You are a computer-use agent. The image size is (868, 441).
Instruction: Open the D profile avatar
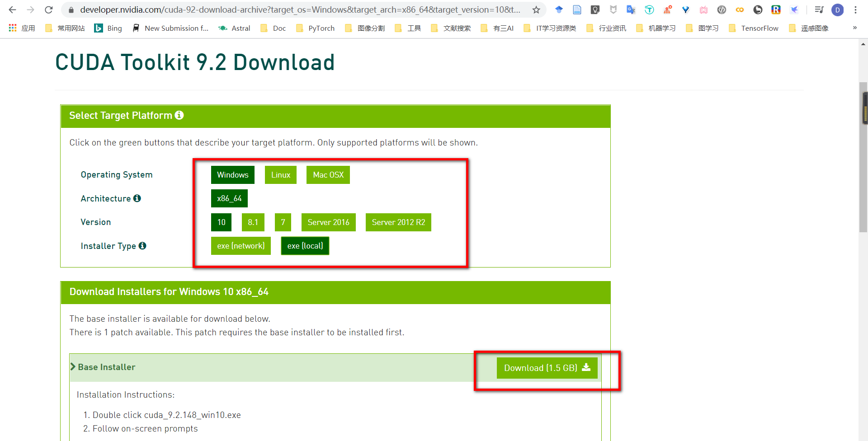[x=837, y=10]
